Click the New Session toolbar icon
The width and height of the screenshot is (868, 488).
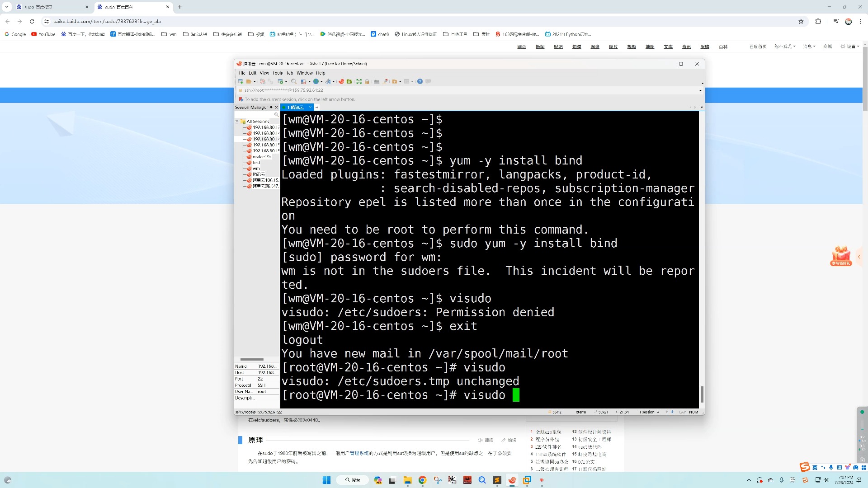pos(241,81)
